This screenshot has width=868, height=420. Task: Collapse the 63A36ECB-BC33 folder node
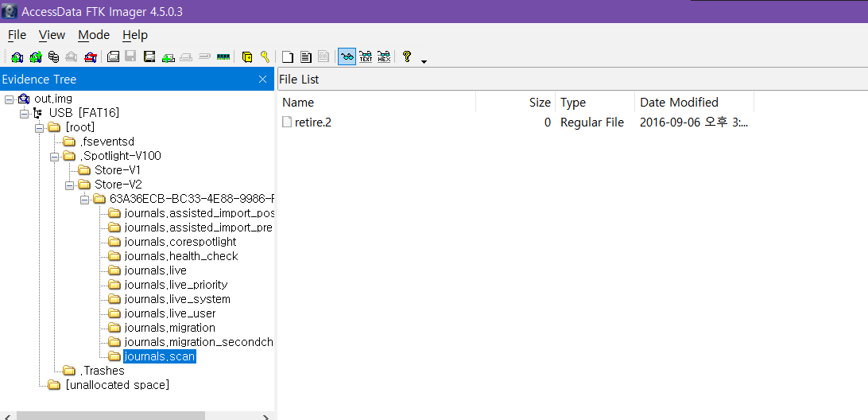click(84, 199)
